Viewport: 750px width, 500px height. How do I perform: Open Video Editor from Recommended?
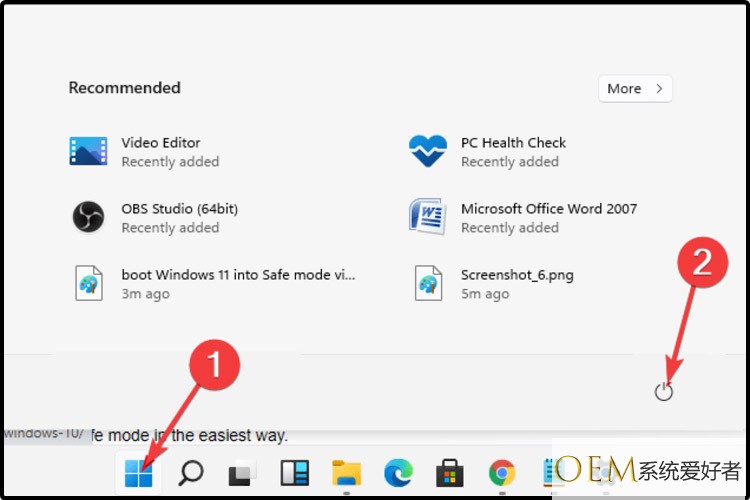pos(88,151)
